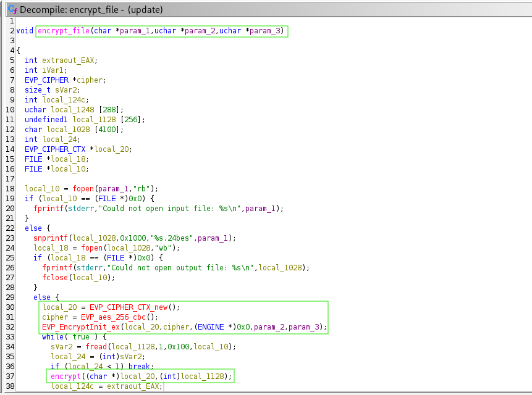Viewport: 532px width, 395px height.
Task: Click local_1028 in its declaration on line 12
Action: (x=68, y=130)
